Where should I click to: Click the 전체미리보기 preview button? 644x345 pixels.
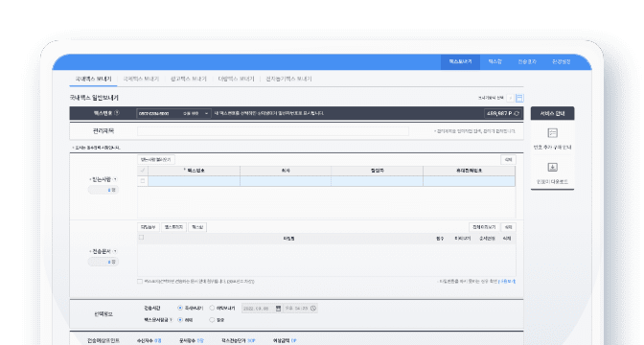coord(484,227)
